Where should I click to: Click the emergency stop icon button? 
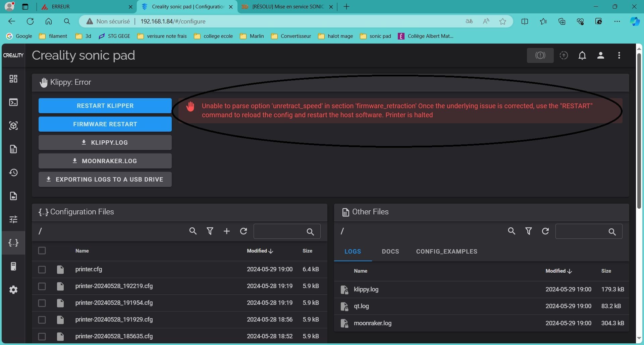tap(540, 55)
